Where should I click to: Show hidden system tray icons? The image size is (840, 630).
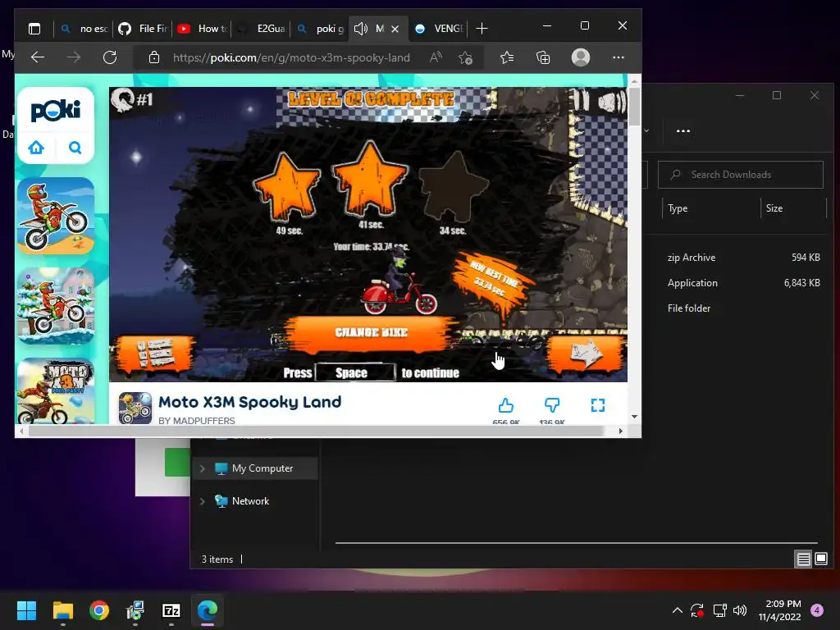pos(677,610)
